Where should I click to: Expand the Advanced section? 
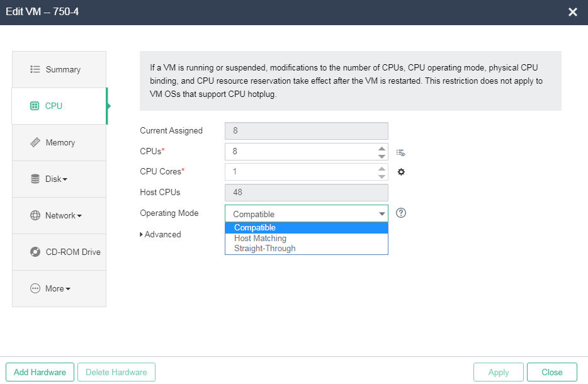(x=161, y=234)
